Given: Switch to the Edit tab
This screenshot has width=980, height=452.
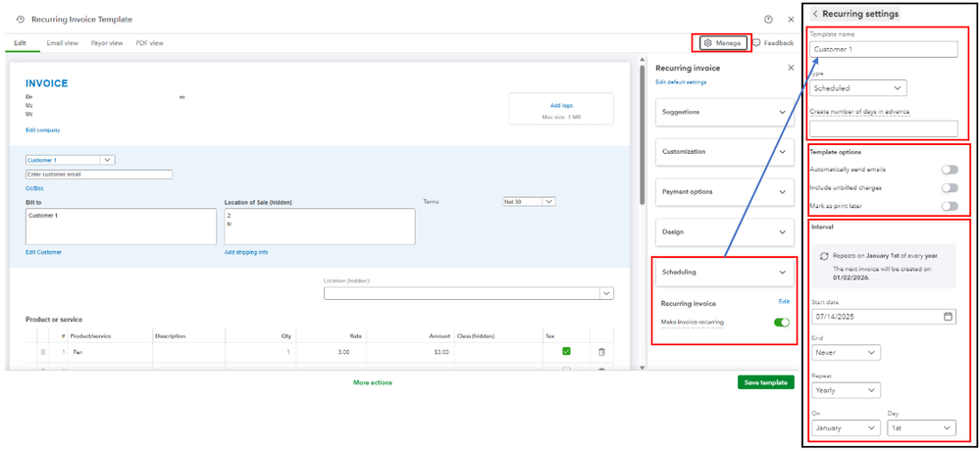Looking at the screenshot, I should point(20,43).
